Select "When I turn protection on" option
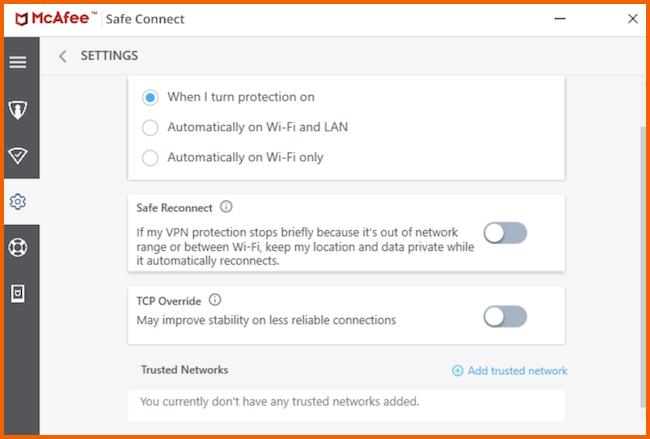The height and width of the screenshot is (439, 650). coord(150,97)
